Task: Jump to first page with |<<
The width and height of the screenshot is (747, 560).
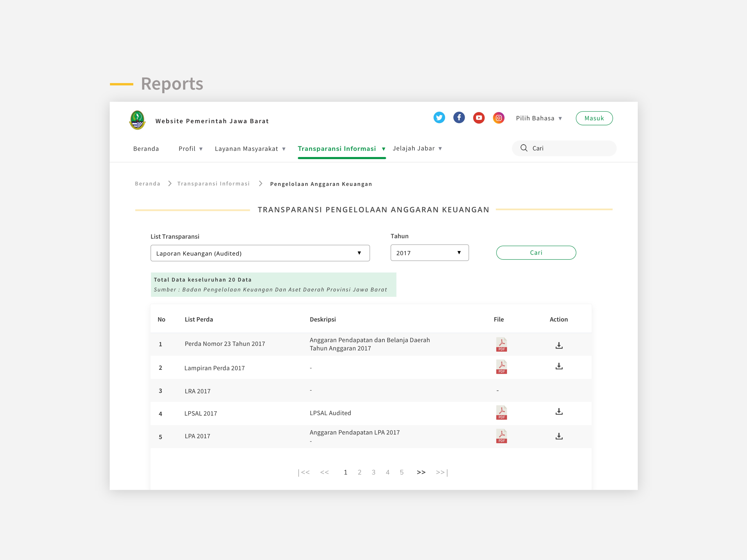Action: 304,472
